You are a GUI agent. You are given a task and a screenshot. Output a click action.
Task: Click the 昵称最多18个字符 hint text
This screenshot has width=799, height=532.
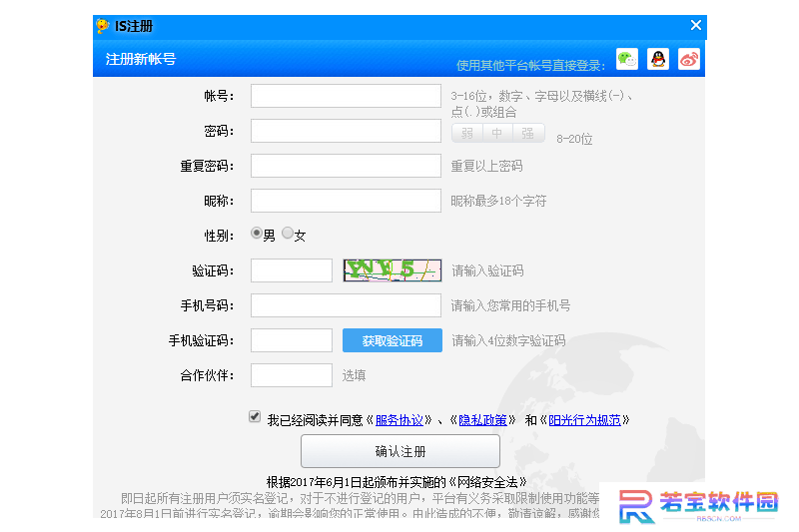point(498,201)
